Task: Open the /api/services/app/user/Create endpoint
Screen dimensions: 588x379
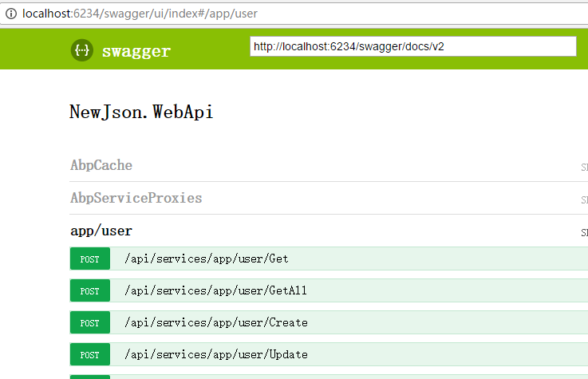Action: pos(216,322)
